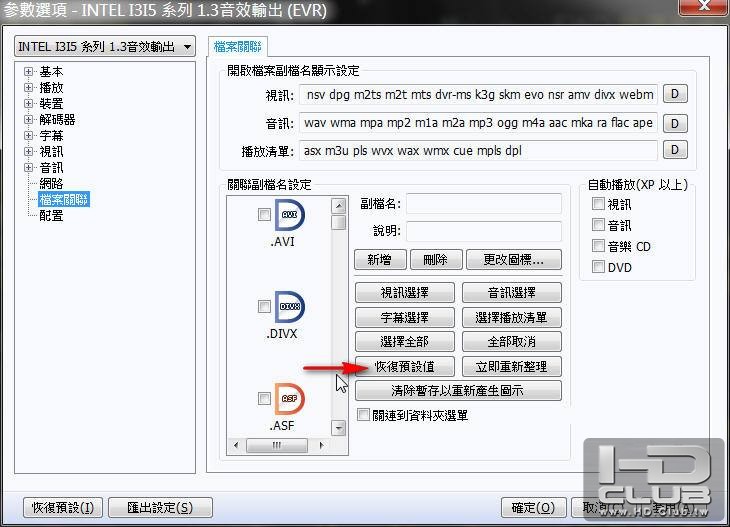Enable autoplay for 視訊

(598, 204)
